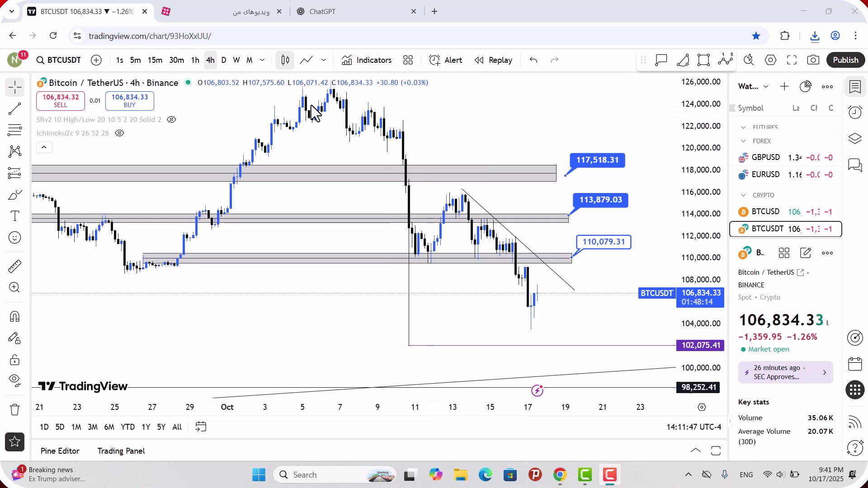The image size is (868, 488).
Task: Toggle stay in drawing mode
Action: [x=14, y=338]
